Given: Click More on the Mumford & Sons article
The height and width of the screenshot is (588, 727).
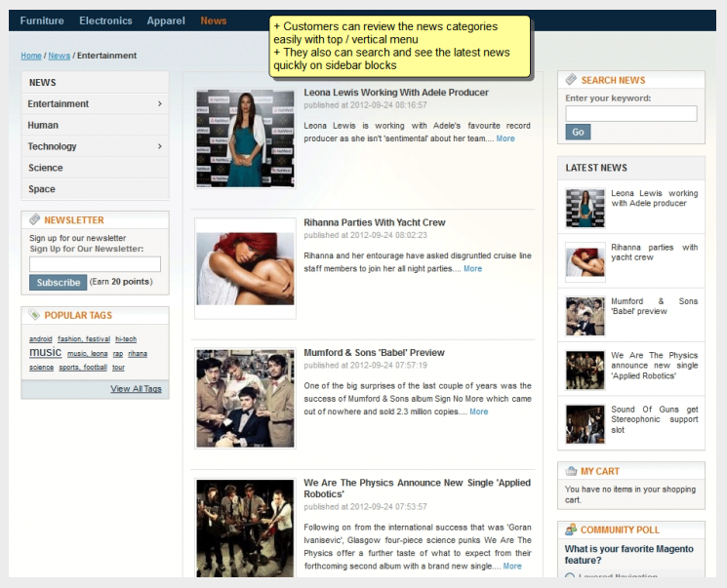Looking at the screenshot, I should (x=478, y=412).
